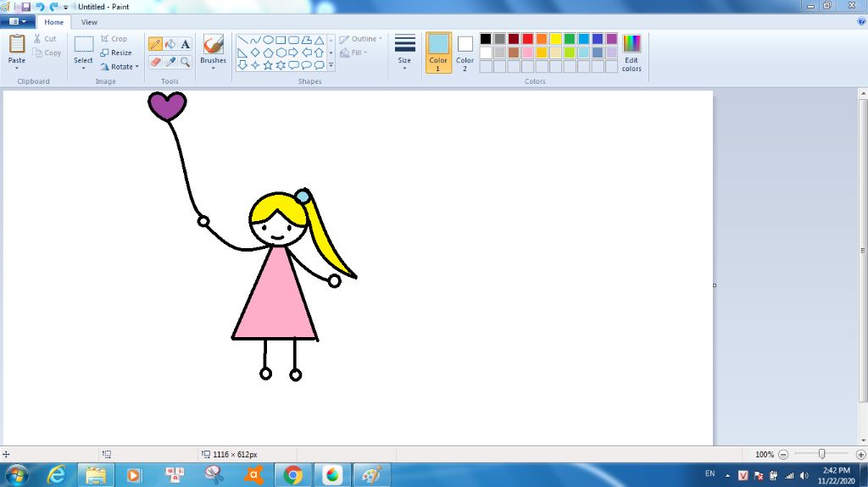Select the Fill with color bucket tool

coord(170,44)
